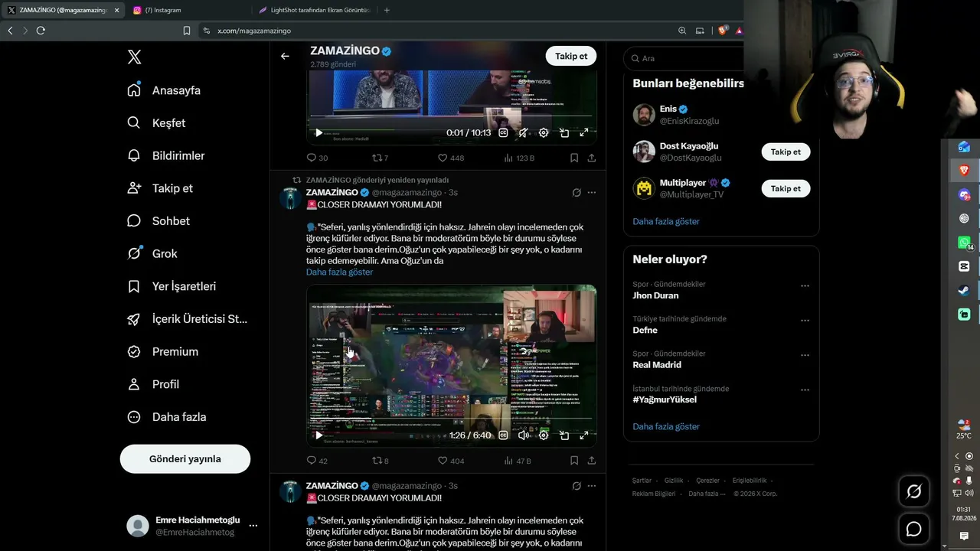The width and height of the screenshot is (980, 551).
Task: Enable picture-in-picture on the 10:13 video
Action: (564, 132)
